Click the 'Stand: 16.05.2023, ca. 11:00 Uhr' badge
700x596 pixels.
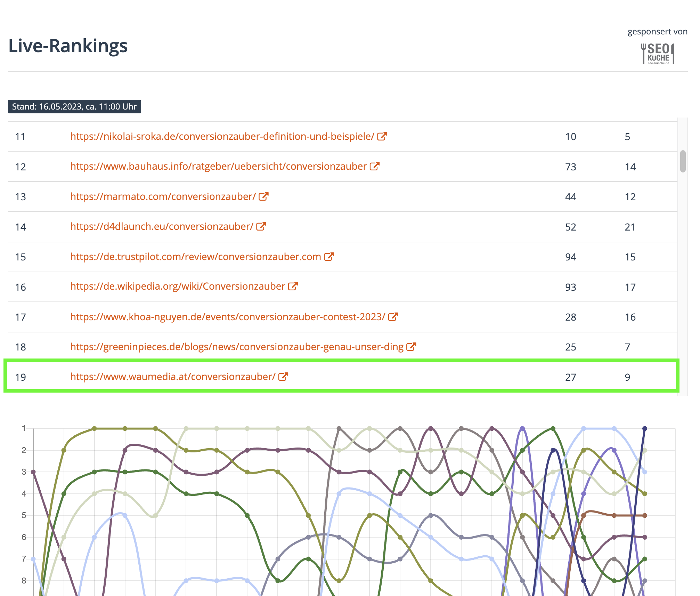[x=74, y=106]
